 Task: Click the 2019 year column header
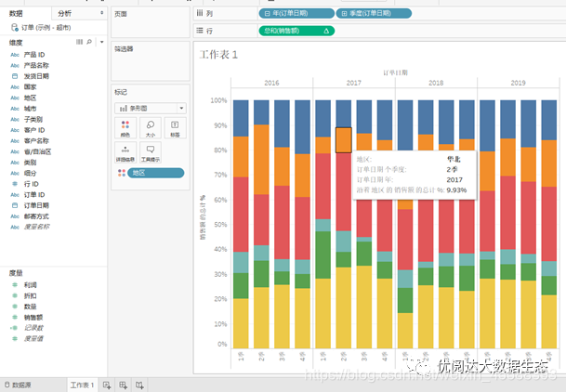click(x=518, y=83)
